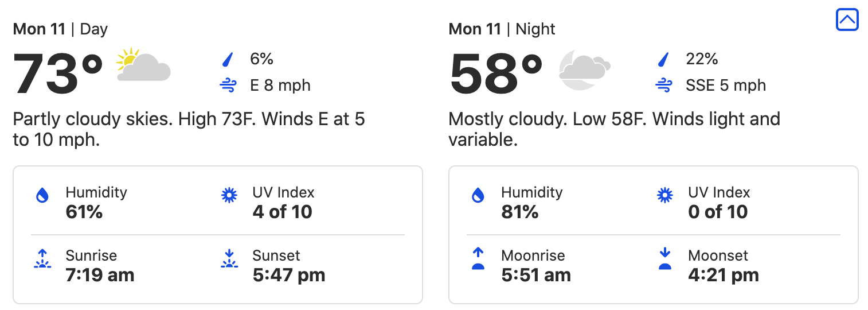Collapse the Mon 11 forecast details chevron
868x310 pixels.
tap(847, 20)
